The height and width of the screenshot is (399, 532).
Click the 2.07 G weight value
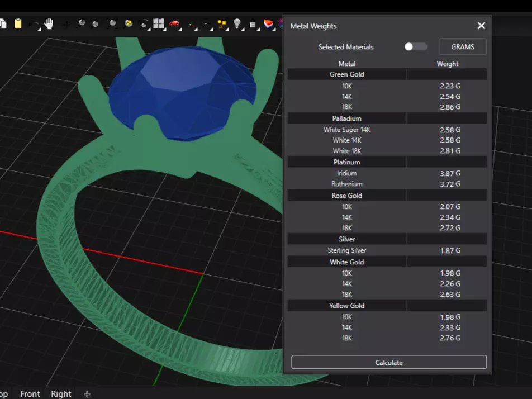(x=450, y=207)
